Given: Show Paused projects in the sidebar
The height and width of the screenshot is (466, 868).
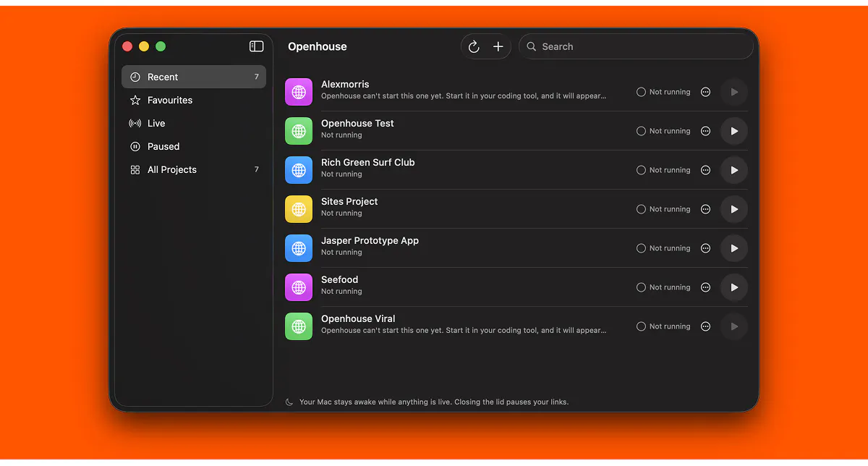Looking at the screenshot, I should [194, 146].
